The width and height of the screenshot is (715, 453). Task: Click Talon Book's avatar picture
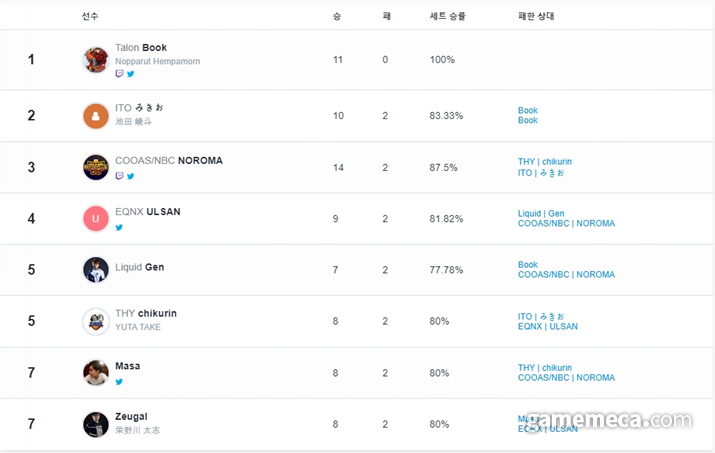click(96, 60)
